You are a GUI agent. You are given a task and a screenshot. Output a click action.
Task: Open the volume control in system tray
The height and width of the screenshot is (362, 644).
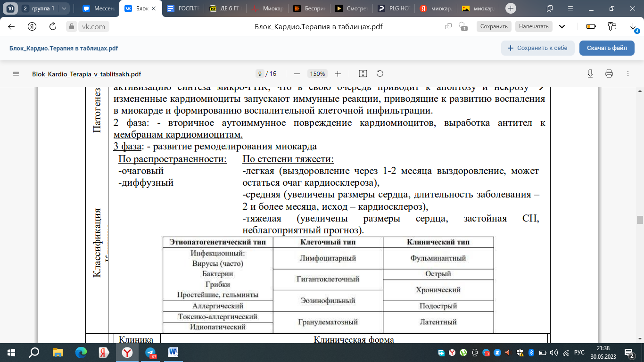click(553, 352)
